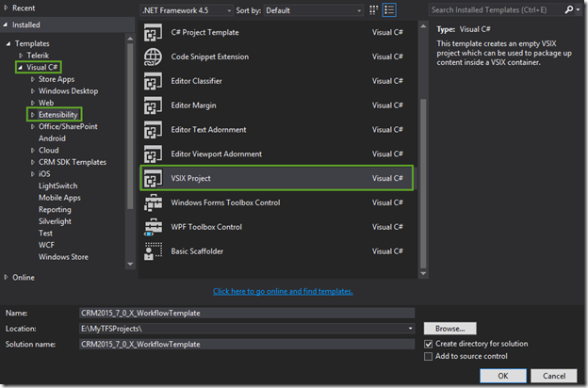This screenshot has width=588, height=388.
Task: Click the Solution name input field
Action: [247, 344]
